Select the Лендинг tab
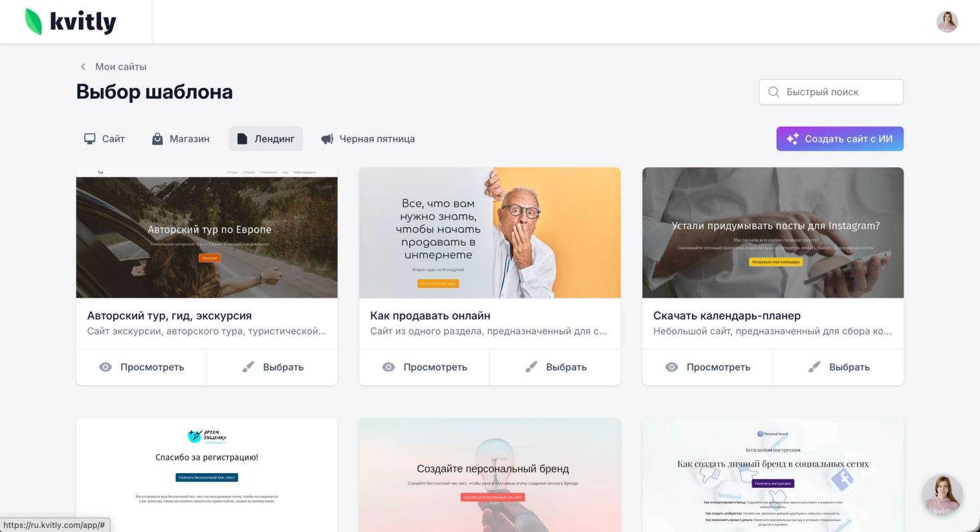Viewport: 980px width, 532px height. coord(265,139)
